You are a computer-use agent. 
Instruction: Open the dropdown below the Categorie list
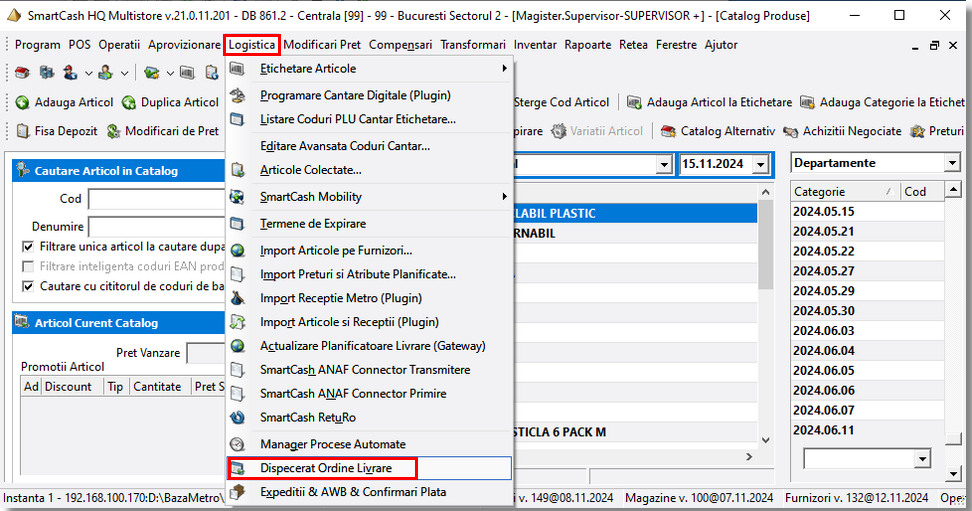point(922,459)
